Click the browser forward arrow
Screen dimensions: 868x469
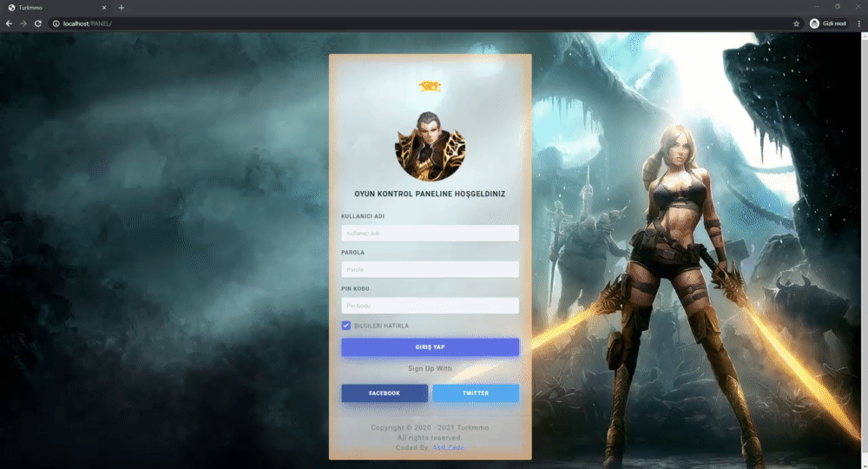tap(23, 23)
